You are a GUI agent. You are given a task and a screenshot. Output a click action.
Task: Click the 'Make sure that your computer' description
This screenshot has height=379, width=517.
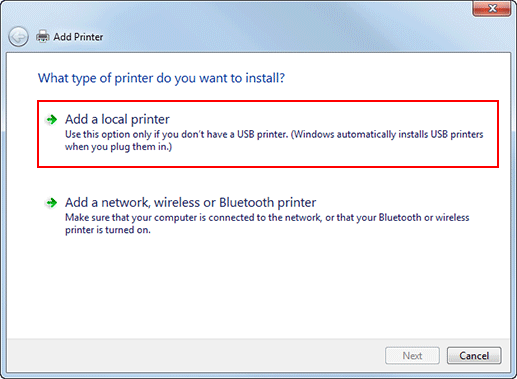click(267, 224)
